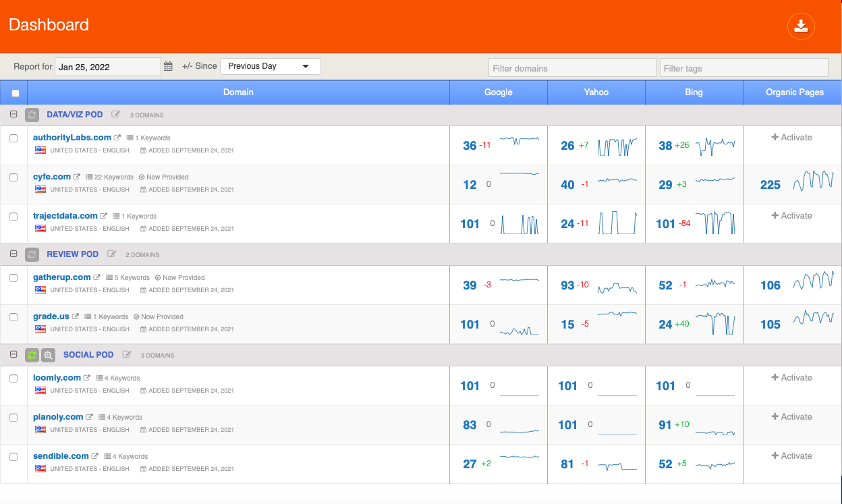The image size is (842, 504).
Task: Open the Google sparkline for authorityLabs.com
Action: [520, 140]
